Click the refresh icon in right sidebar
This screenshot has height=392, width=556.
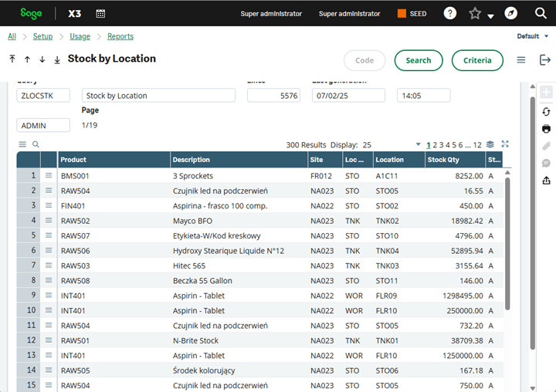pyautogui.click(x=546, y=112)
